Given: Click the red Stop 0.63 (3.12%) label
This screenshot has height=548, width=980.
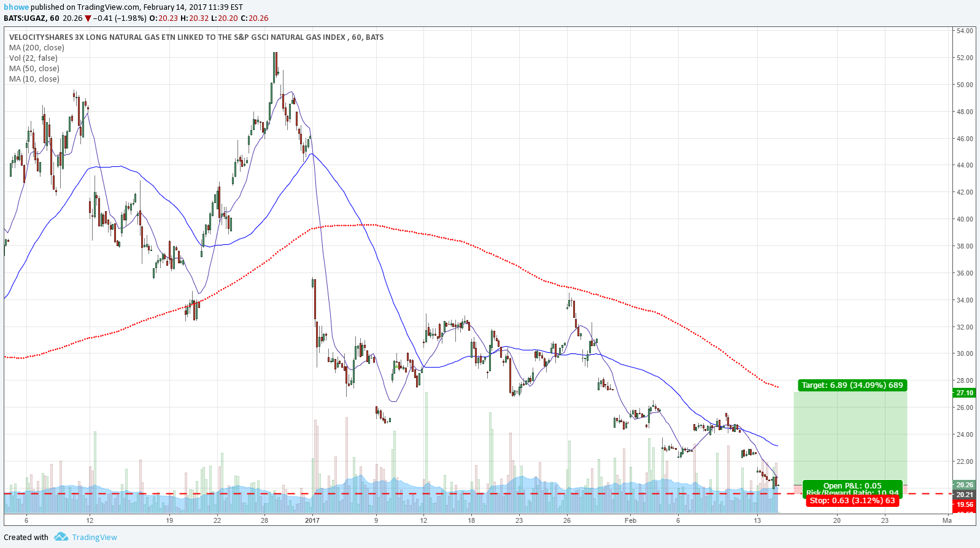Looking at the screenshot, I should click(x=852, y=501).
